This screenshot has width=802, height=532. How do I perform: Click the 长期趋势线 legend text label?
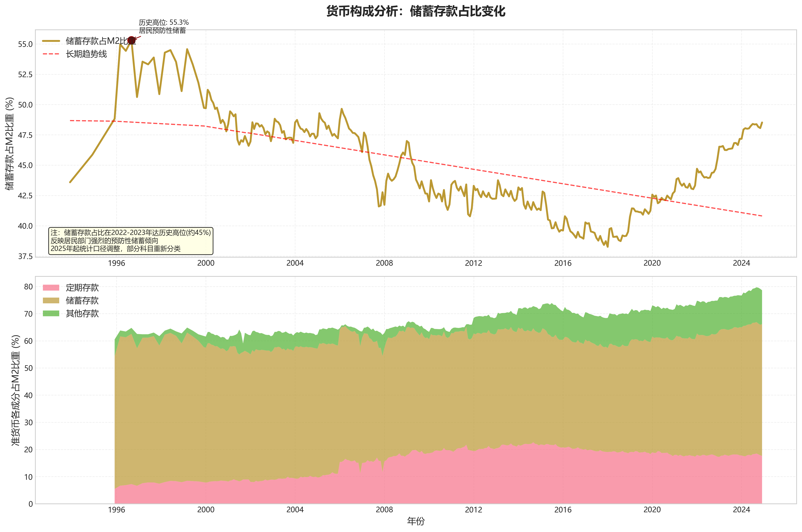click(x=86, y=54)
